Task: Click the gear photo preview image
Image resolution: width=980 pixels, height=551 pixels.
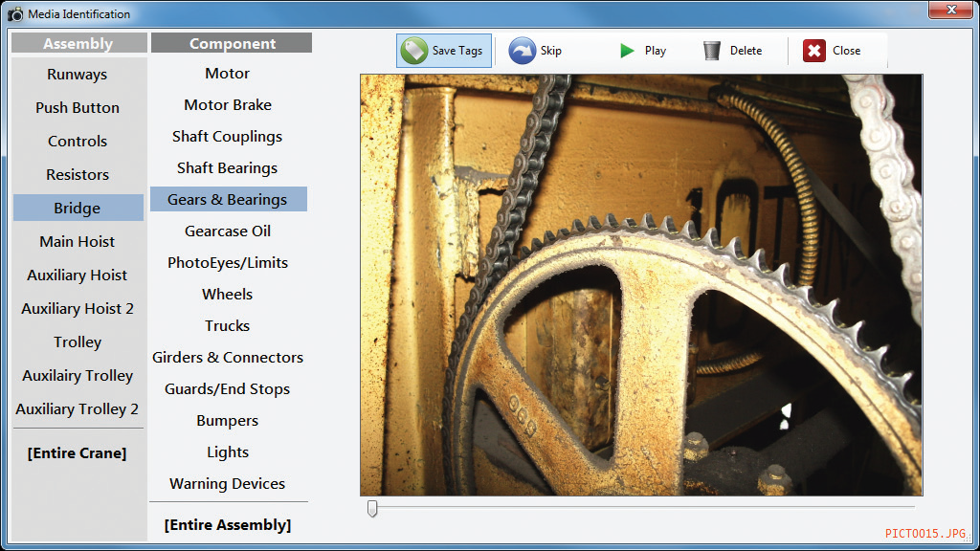Action: [641, 285]
